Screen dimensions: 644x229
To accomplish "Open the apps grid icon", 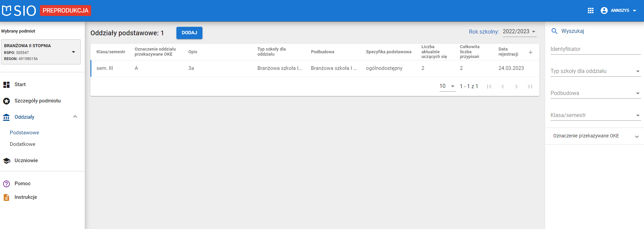I will click(x=591, y=11).
